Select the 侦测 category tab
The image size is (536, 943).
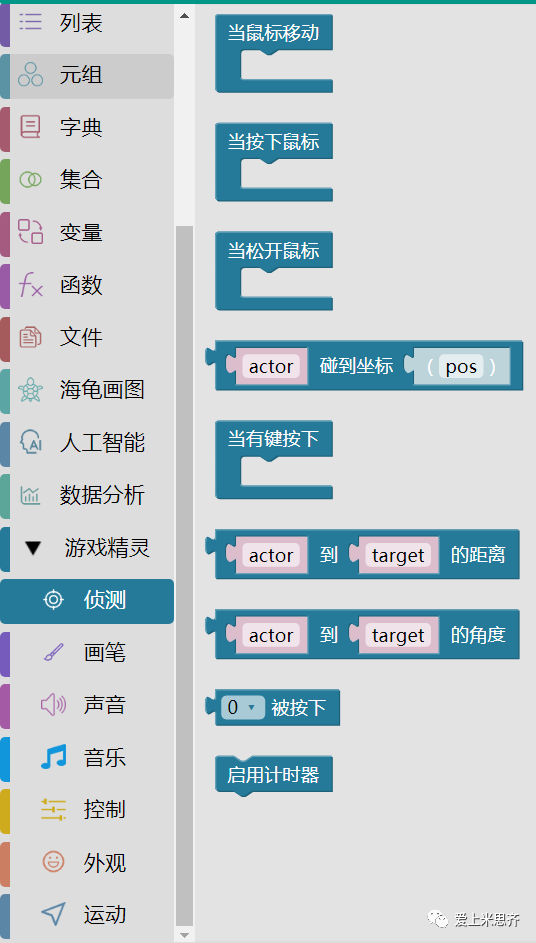point(87,601)
